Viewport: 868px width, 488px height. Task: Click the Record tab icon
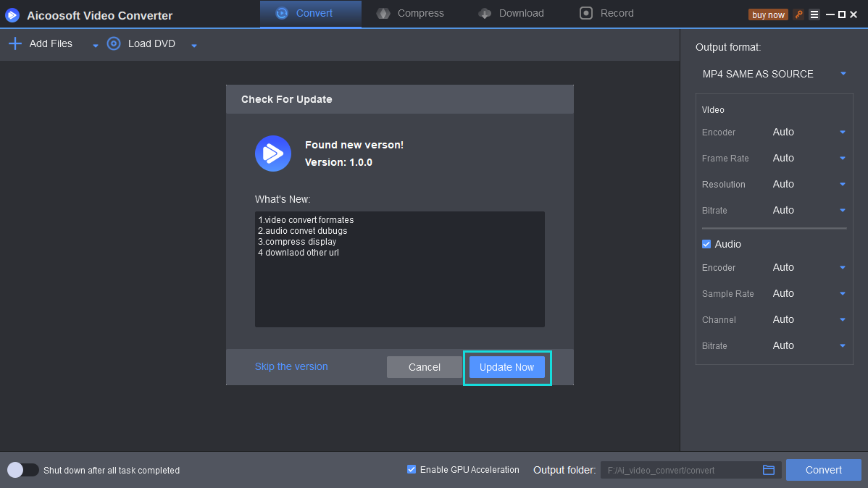click(x=585, y=13)
